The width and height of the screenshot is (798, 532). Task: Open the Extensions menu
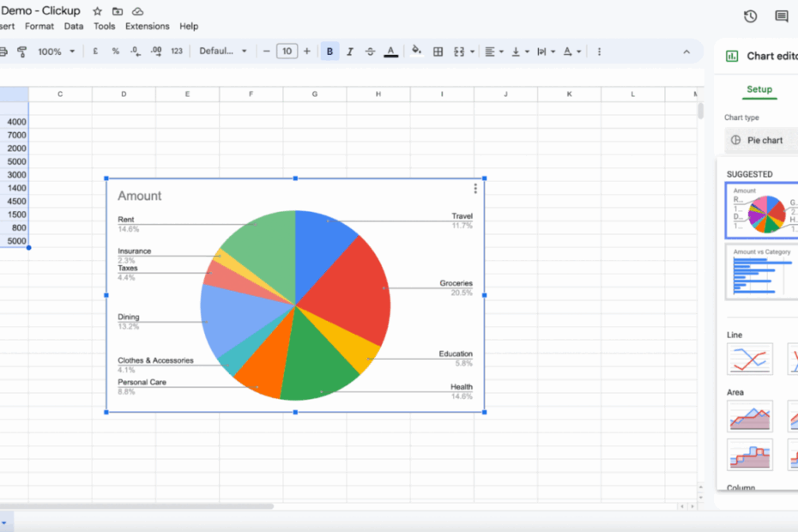pyautogui.click(x=147, y=26)
